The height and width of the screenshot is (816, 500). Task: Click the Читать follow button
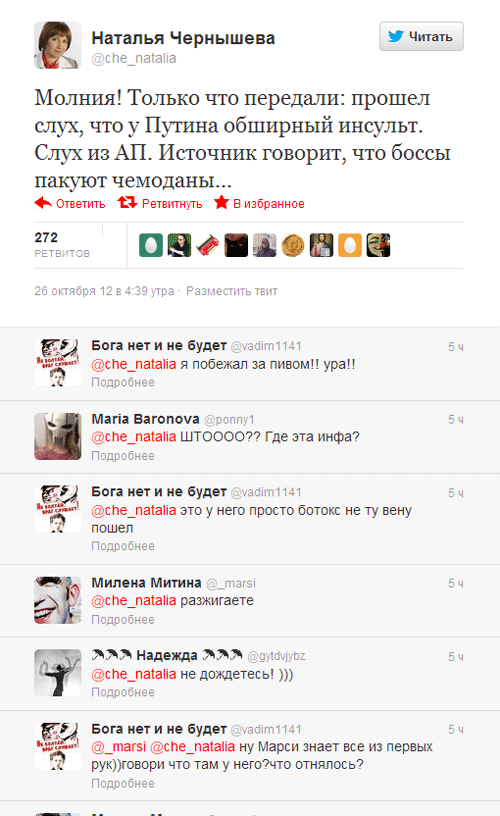421,36
